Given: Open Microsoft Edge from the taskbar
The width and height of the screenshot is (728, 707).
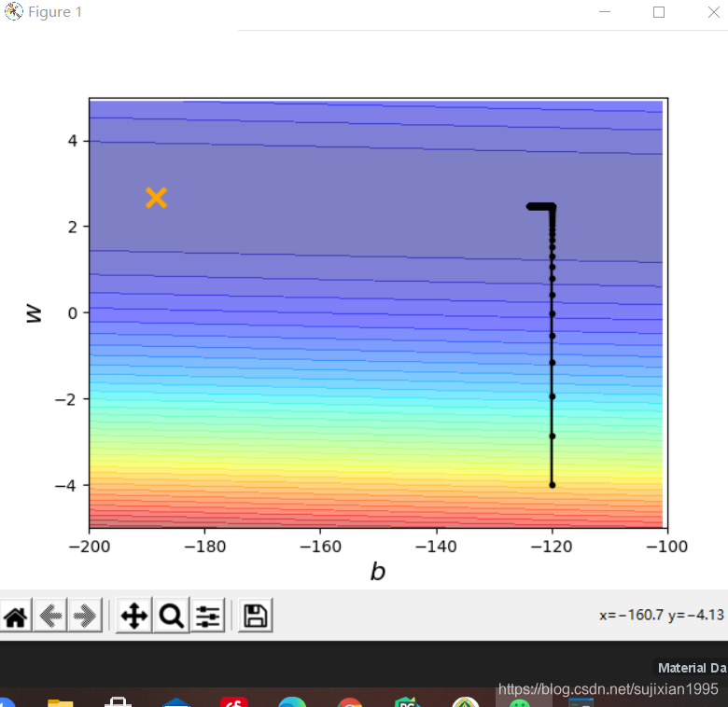Looking at the screenshot, I should pyautogui.click(x=292, y=702).
